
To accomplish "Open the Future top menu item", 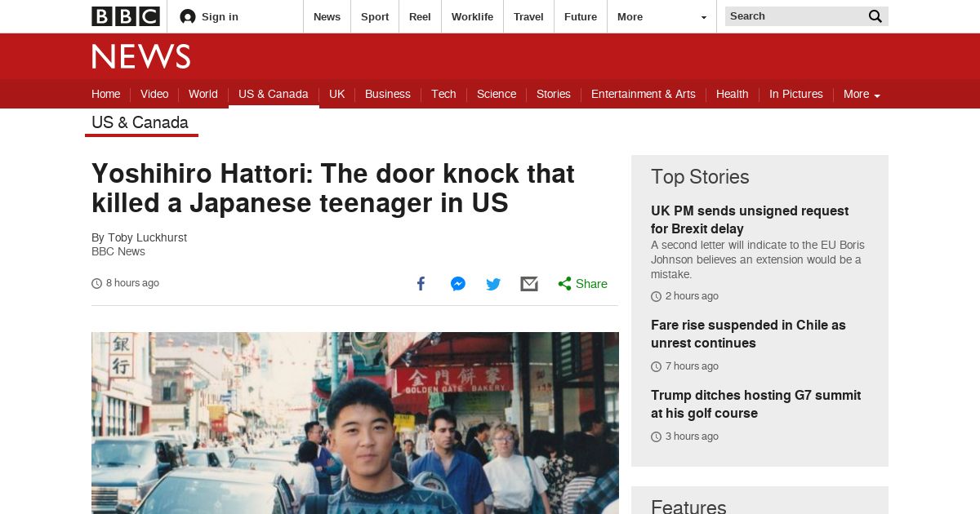I will (581, 16).
